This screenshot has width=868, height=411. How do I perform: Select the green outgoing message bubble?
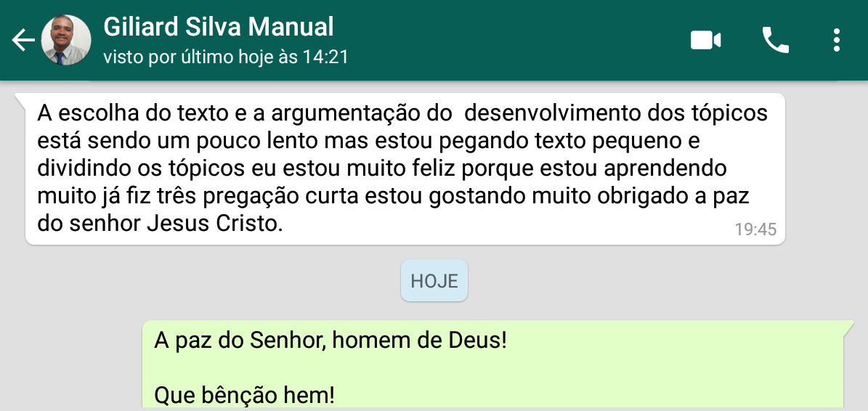pyautogui.click(x=493, y=365)
